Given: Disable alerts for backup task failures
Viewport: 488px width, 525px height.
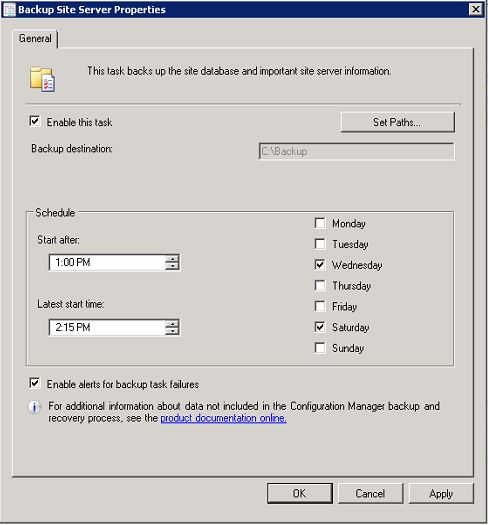Looking at the screenshot, I should click(35, 383).
